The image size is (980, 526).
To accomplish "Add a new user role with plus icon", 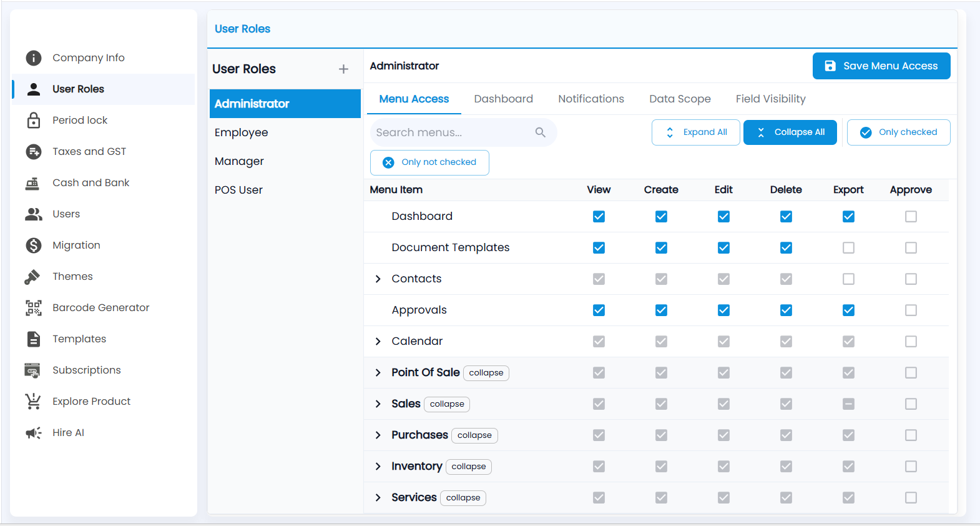I will 343,69.
